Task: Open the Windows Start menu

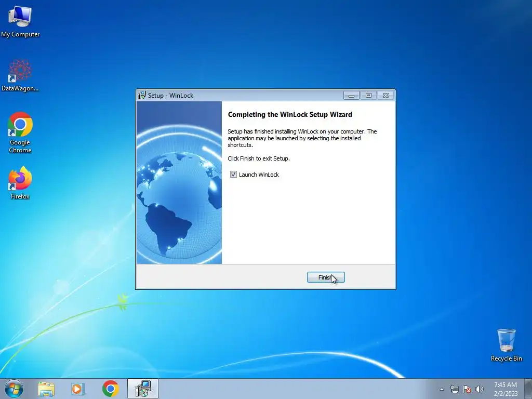Action: (x=14, y=389)
